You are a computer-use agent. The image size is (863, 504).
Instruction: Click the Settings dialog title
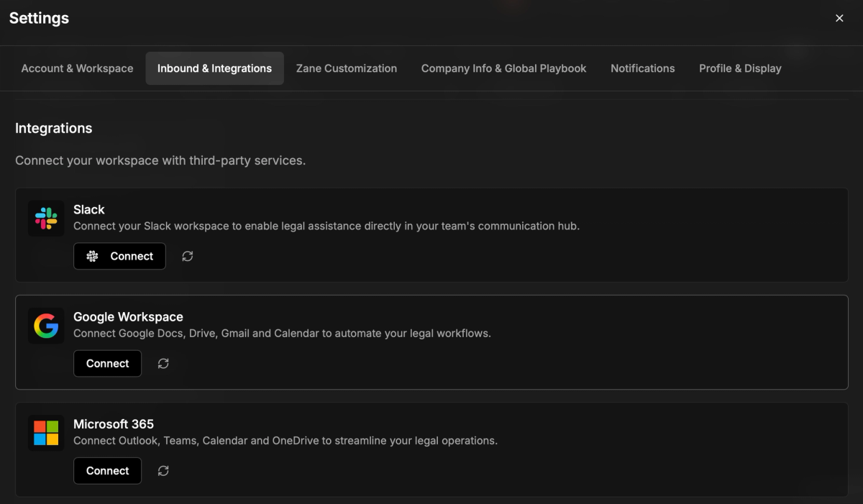click(x=39, y=18)
